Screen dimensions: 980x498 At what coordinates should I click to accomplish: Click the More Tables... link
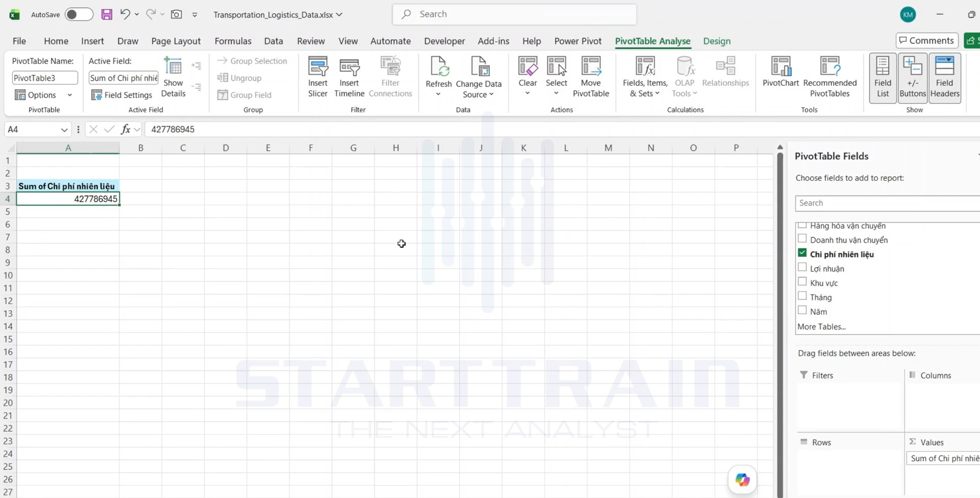click(x=822, y=326)
